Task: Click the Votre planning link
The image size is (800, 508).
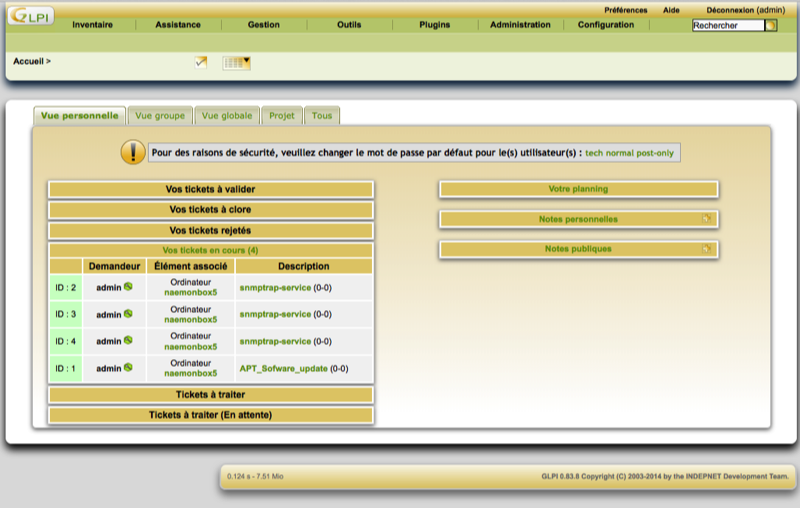Action: (x=578, y=189)
